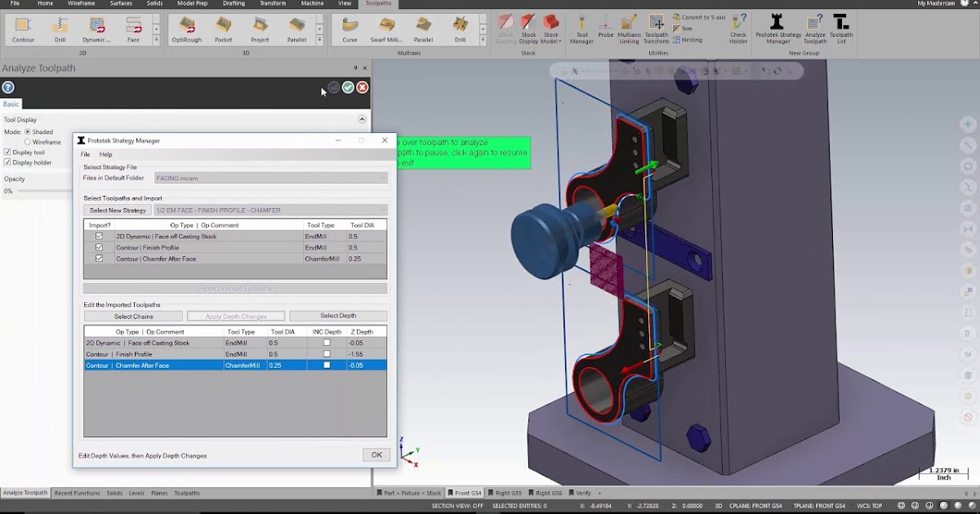Open the Transform ribbon tab
The width and height of the screenshot is (980, 514).
273,3
